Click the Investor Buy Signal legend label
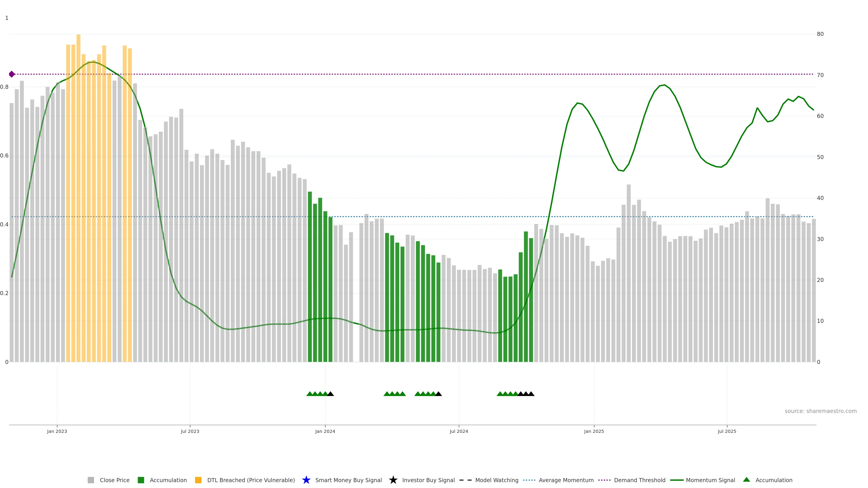The image size is (868, 488). [x=428, y=480]
